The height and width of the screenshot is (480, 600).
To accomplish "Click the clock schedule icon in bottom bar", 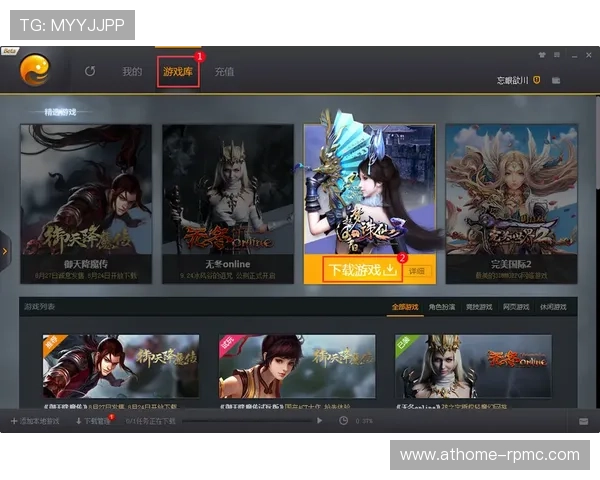I will coord(343,421).
